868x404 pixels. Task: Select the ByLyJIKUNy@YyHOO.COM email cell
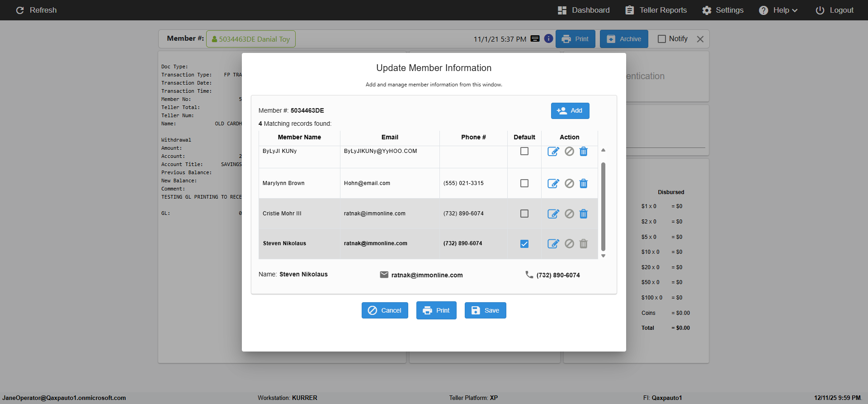pos(390,157)
